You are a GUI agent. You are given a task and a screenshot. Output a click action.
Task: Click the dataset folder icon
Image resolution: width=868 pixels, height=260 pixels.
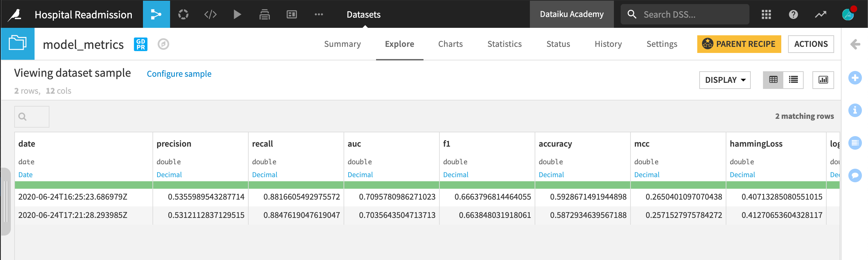click(x=18, y=44)
